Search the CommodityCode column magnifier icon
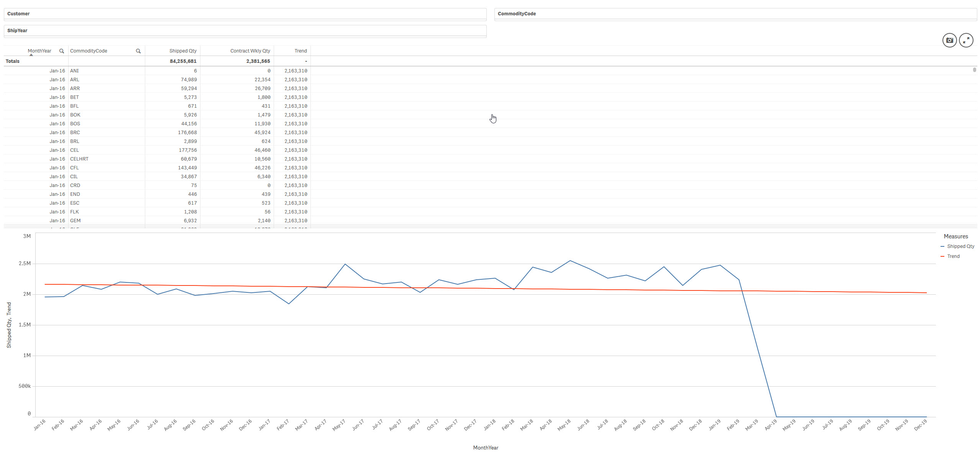Screen dimensions: 980x456 click(x=138, y=51)
